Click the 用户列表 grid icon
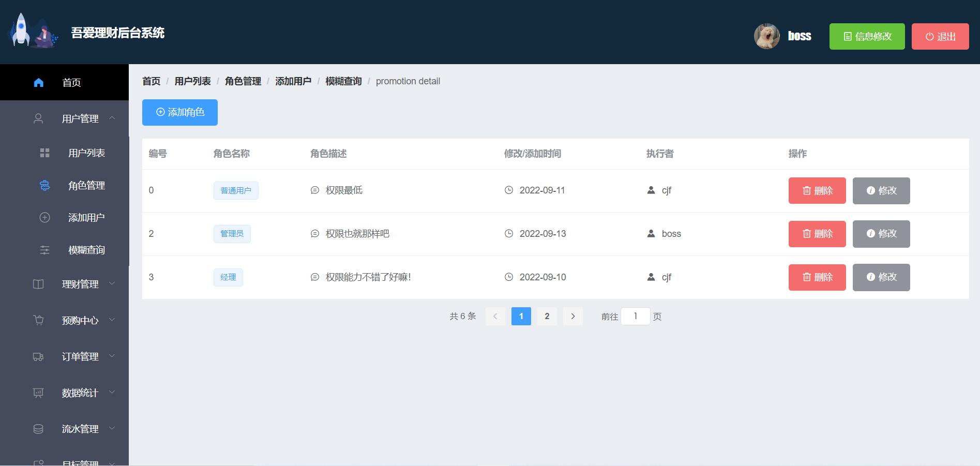This screenshot has width=980, height=466. (45, 153)
